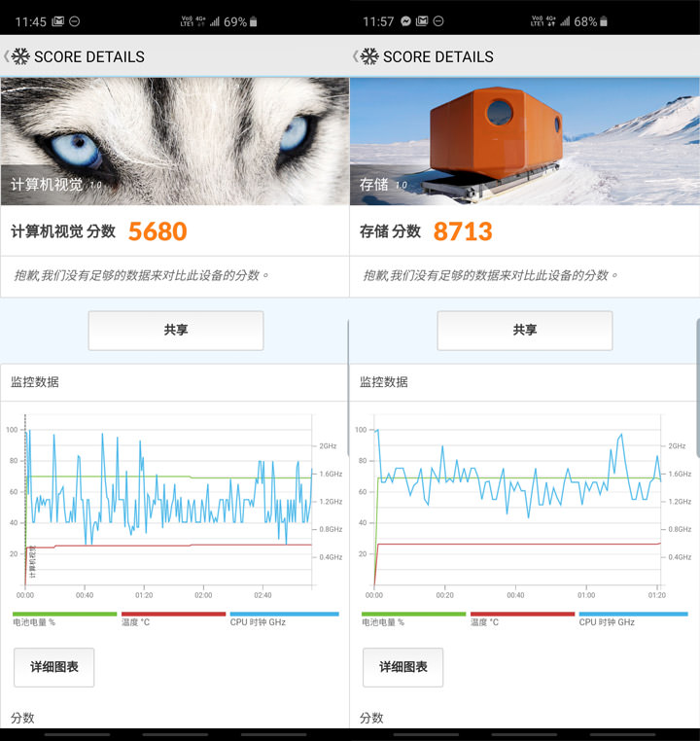Viewport: 700px width, 741px height.
Task: Tap comparison notice text under score 8713
Action: click(x=490, y=275)
